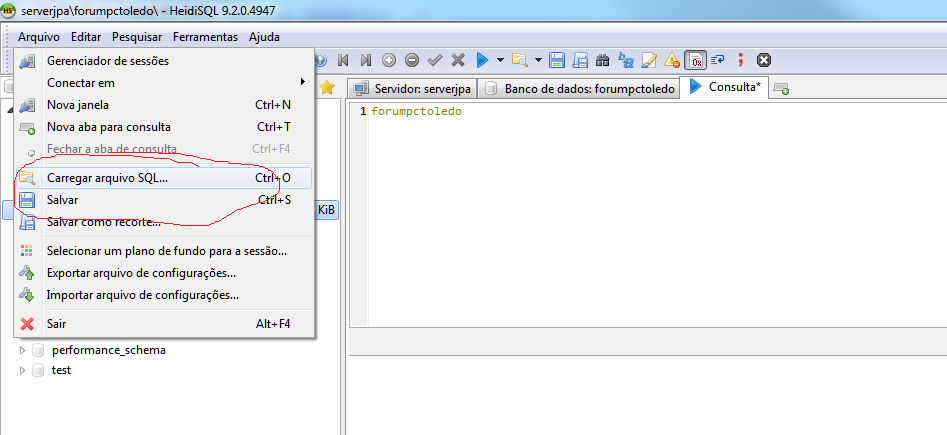This screenshot has width=947, height=435.
Task: Choose Carregar arquivo SQL... menu item
Action: (x=163, y=178)
